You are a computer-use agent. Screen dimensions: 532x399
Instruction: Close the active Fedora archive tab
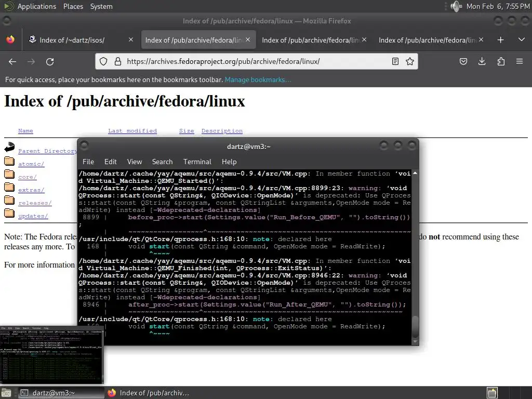click(248, 39)
